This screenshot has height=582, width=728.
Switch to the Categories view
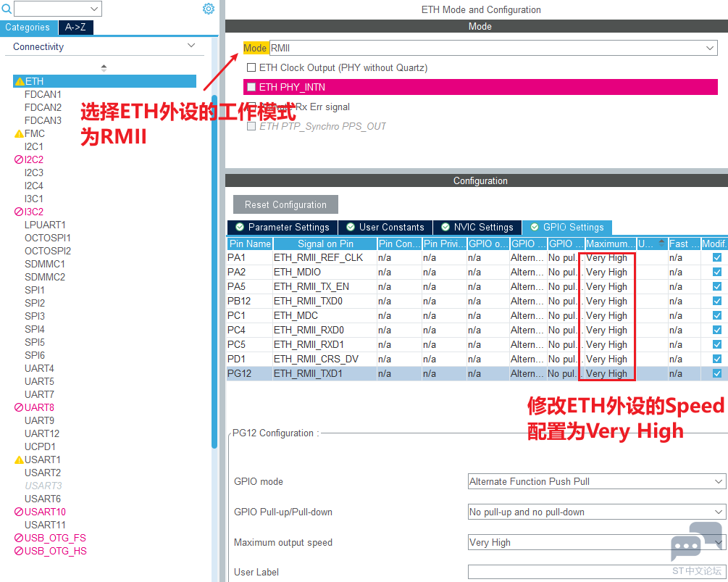pyautogui.click(x=29, y=28)
